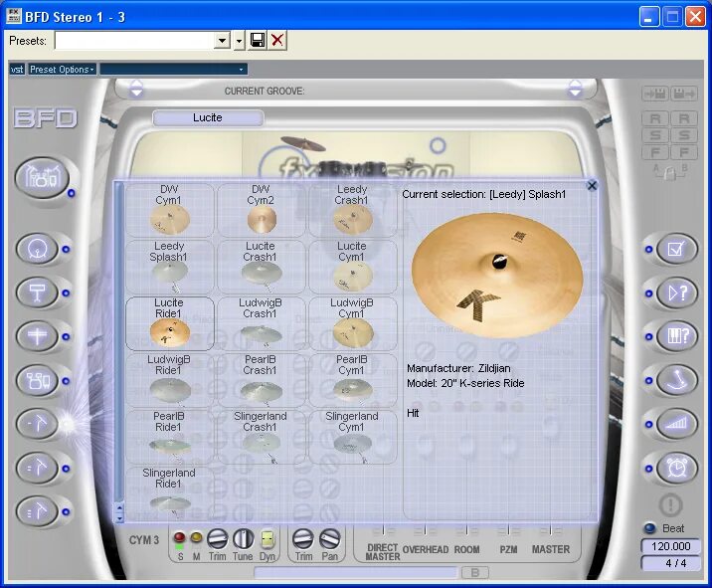The image size is (712, 588).
Task: Select the toms slot button
Action: coord(37,380)
